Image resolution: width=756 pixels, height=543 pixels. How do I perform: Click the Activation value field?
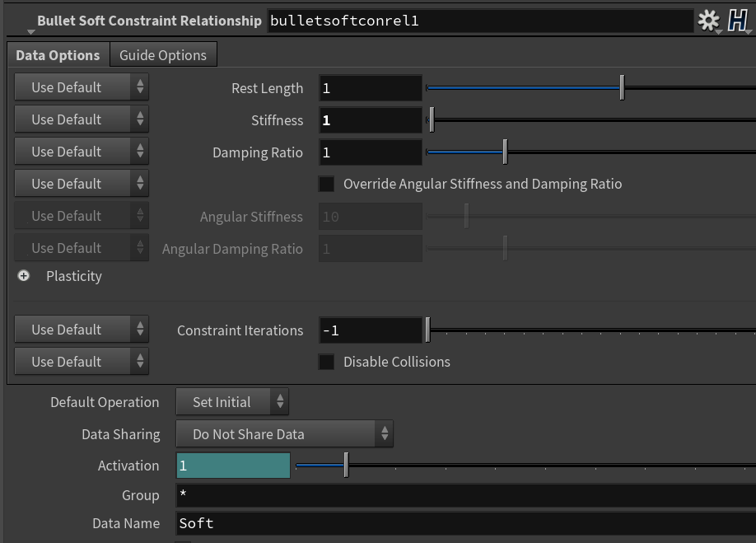[233, 466]
